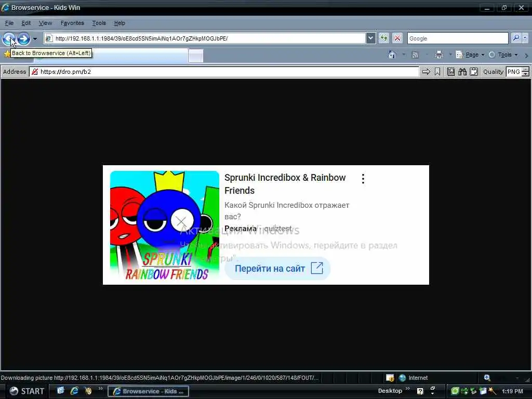The height and width of the screenshot is (399, 532).
Task: Open the Desktop toolbar on the taskbar
Action: pyautogui.click(x=390, y=391)
